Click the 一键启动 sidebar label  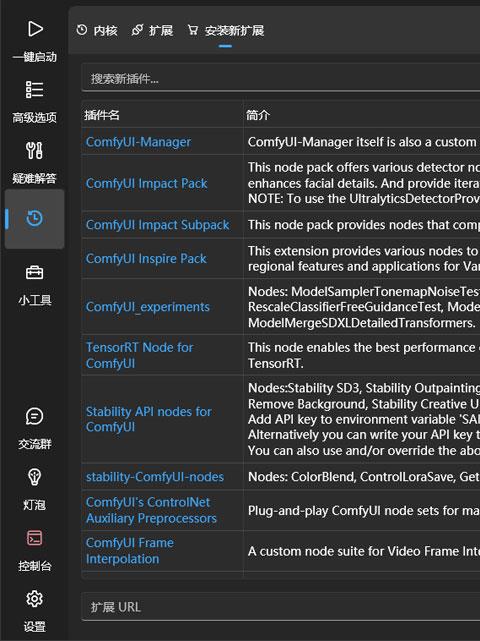pos(34,57)
